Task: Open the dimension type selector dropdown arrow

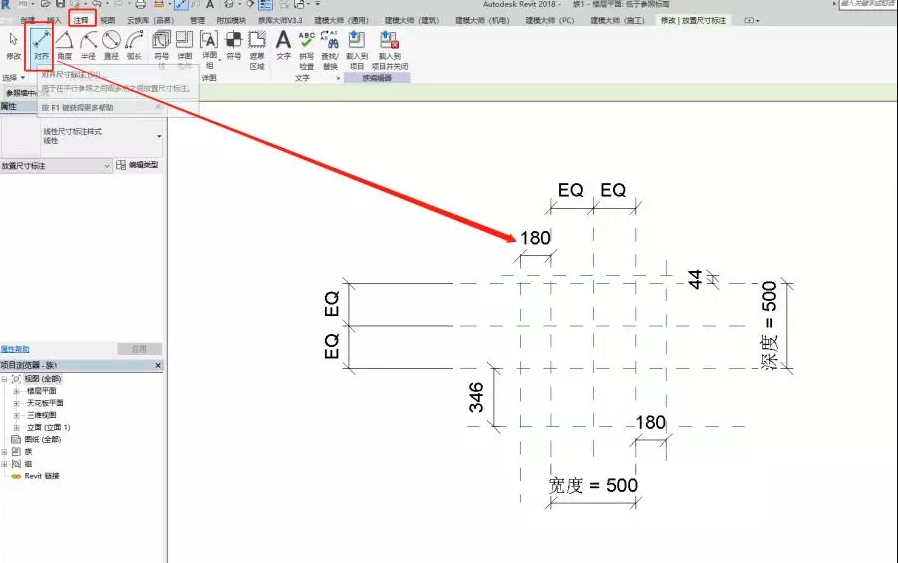Action: coord(159,136)
